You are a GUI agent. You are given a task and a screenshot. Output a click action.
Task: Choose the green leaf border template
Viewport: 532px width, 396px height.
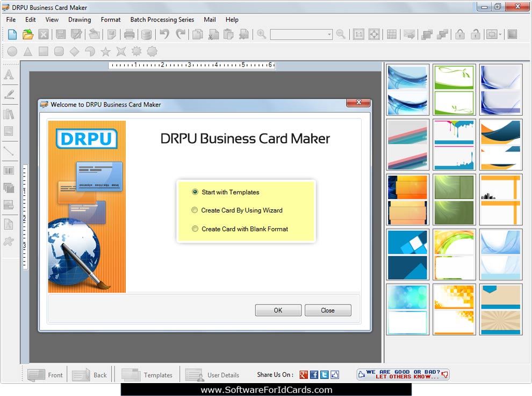454,90
